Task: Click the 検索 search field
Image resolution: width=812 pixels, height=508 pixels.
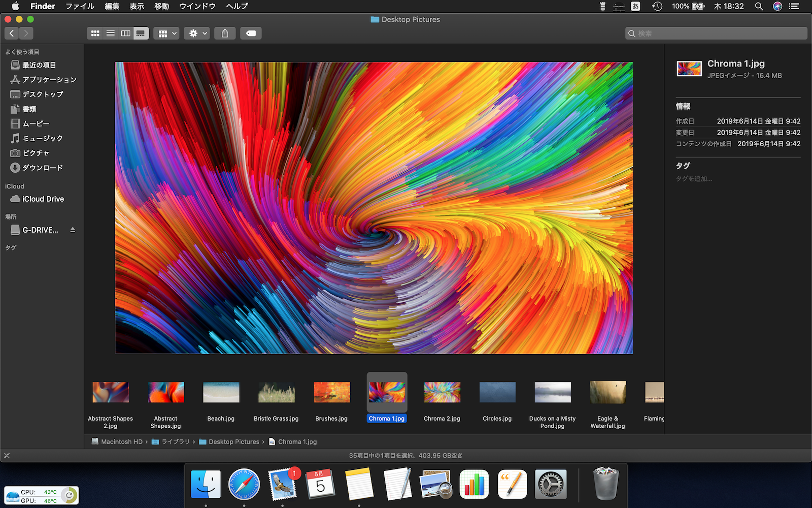Action: [x=716, y=34]
